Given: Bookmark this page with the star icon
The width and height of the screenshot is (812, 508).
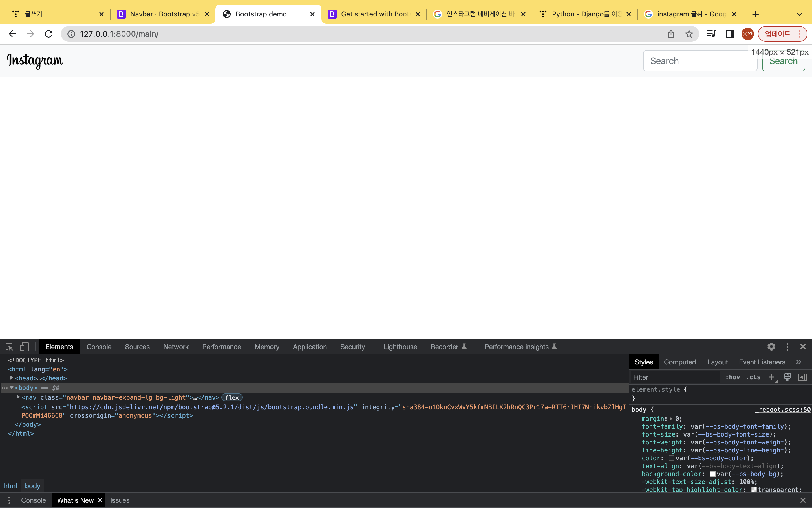Looking at the screenshot, I should 689,34.
